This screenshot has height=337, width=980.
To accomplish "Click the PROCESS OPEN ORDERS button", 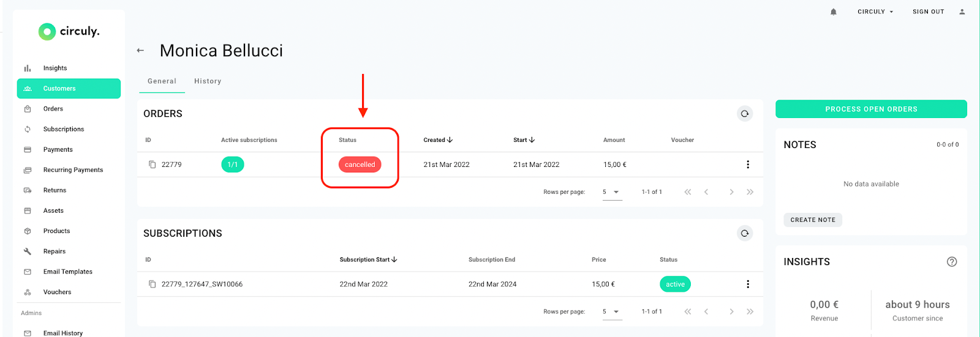I will pyautogui.click(x=871, y=109).
